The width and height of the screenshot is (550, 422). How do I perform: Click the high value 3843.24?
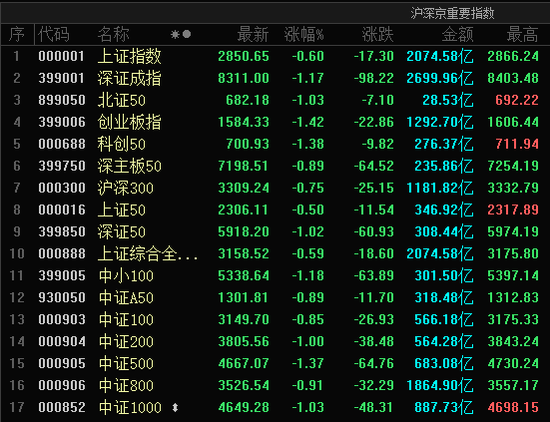(x=513, y=341)
